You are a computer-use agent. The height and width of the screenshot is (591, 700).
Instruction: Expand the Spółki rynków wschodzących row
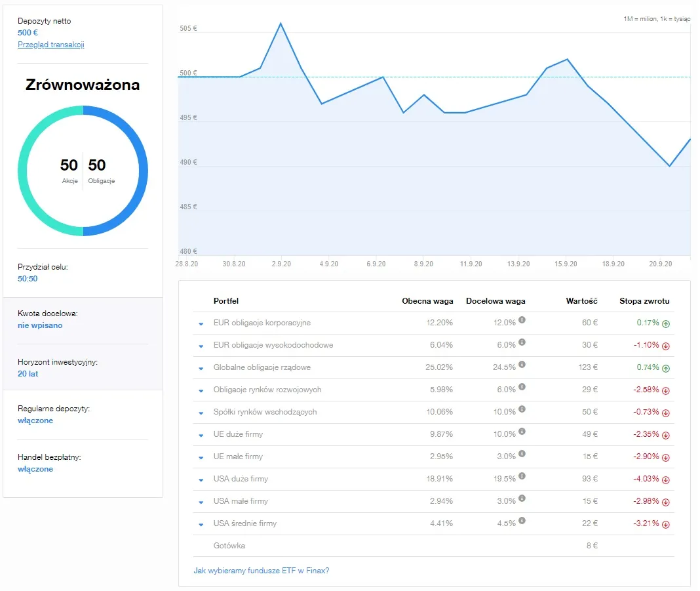click(x=201, y=413)
